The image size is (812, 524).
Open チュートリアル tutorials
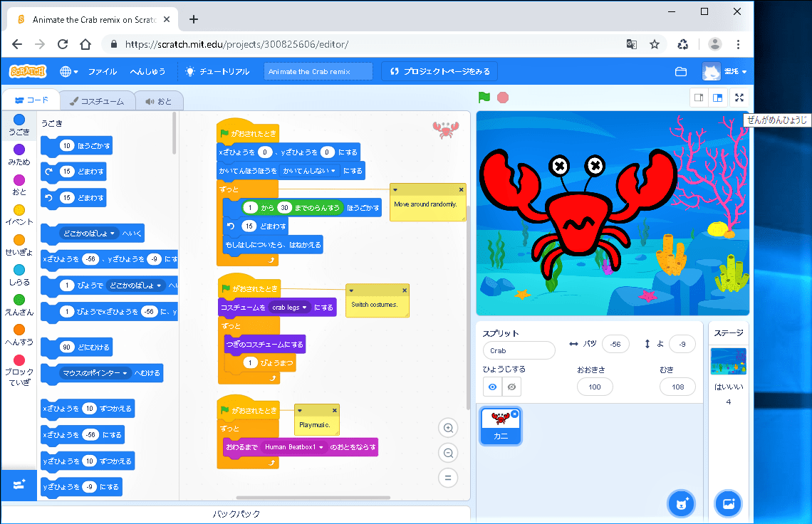tap(217, 71)
